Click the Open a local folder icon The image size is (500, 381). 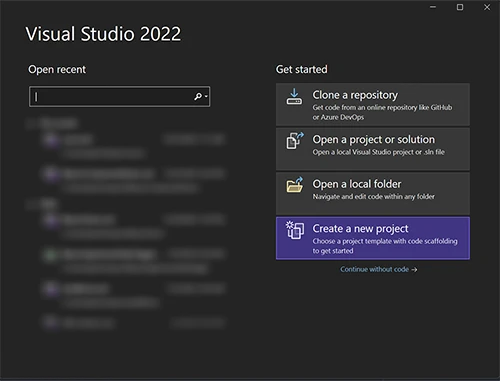295,185
